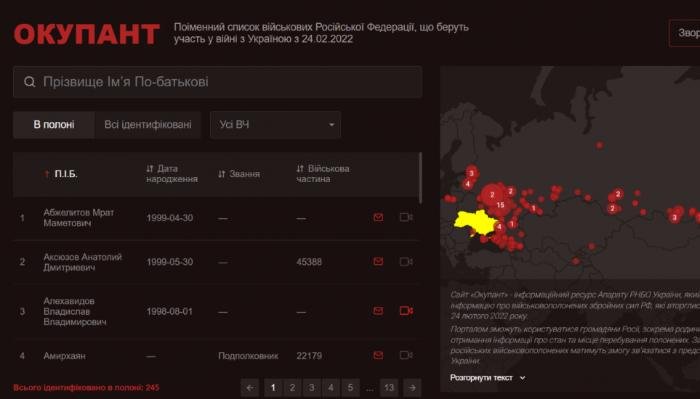
Task: Click the search magnifier icon
Action: click(x=29, y=82)
